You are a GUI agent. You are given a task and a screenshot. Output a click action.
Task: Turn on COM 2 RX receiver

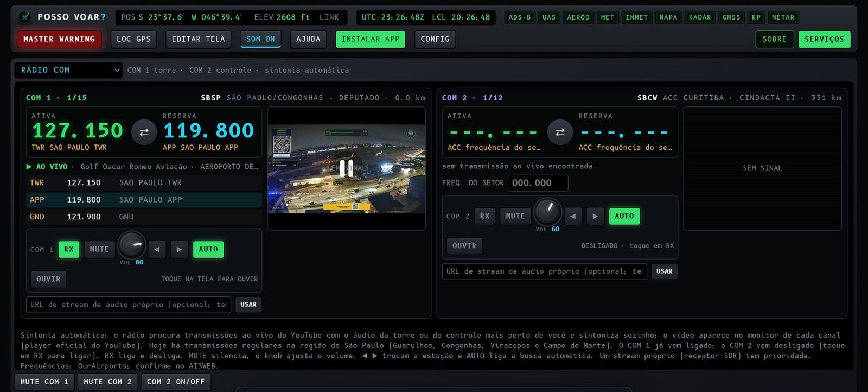coord(485,216)
